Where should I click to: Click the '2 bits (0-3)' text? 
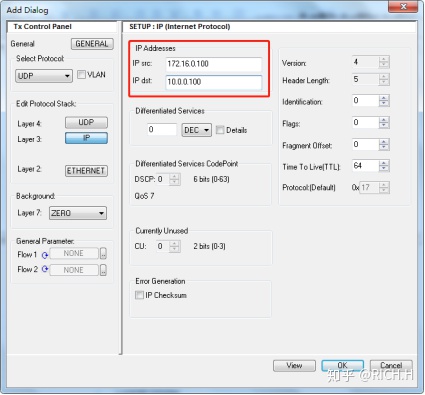[209, 246]
